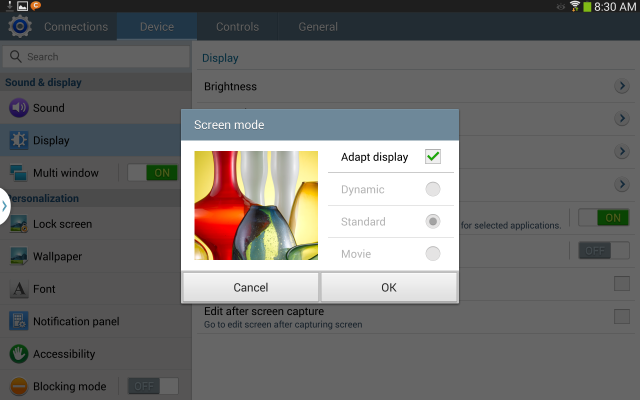Tap the Accessibility hand icon

[19, 354]
